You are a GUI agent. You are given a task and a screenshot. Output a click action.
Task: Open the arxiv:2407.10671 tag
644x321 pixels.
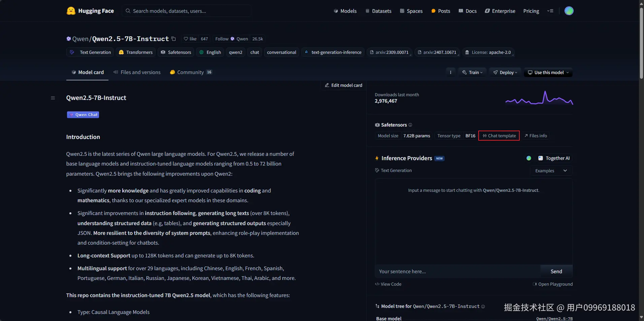click(x=437, y=52)
